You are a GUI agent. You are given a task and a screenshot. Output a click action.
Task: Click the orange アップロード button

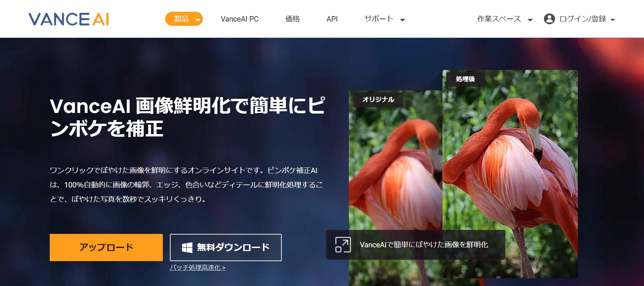[x=106, y=247]
